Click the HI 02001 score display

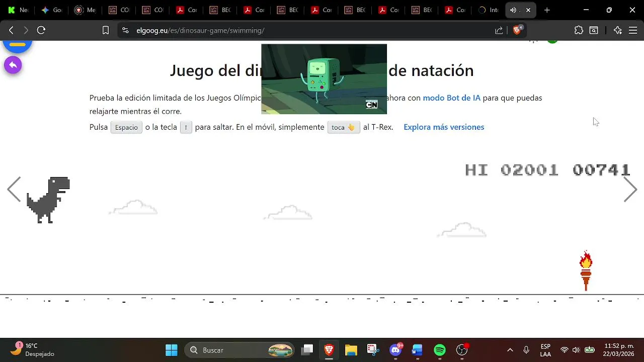pyautogui.click(x=512, y=170)
